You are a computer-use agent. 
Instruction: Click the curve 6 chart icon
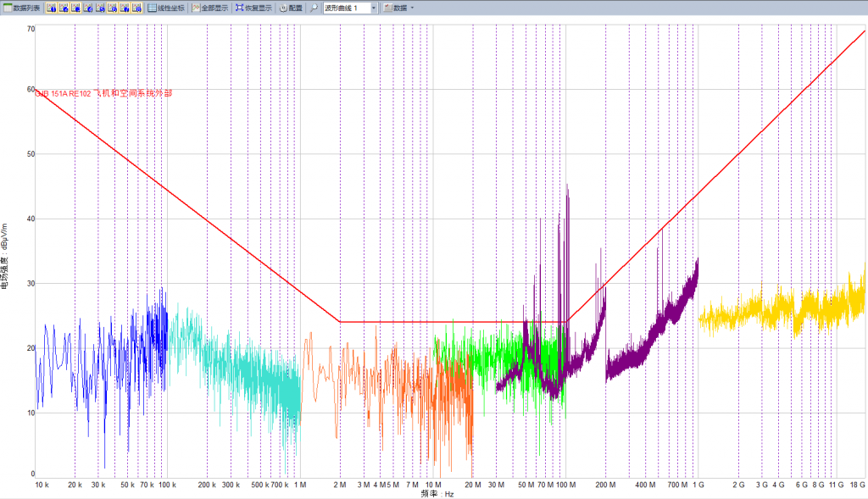tap(112, 8)
